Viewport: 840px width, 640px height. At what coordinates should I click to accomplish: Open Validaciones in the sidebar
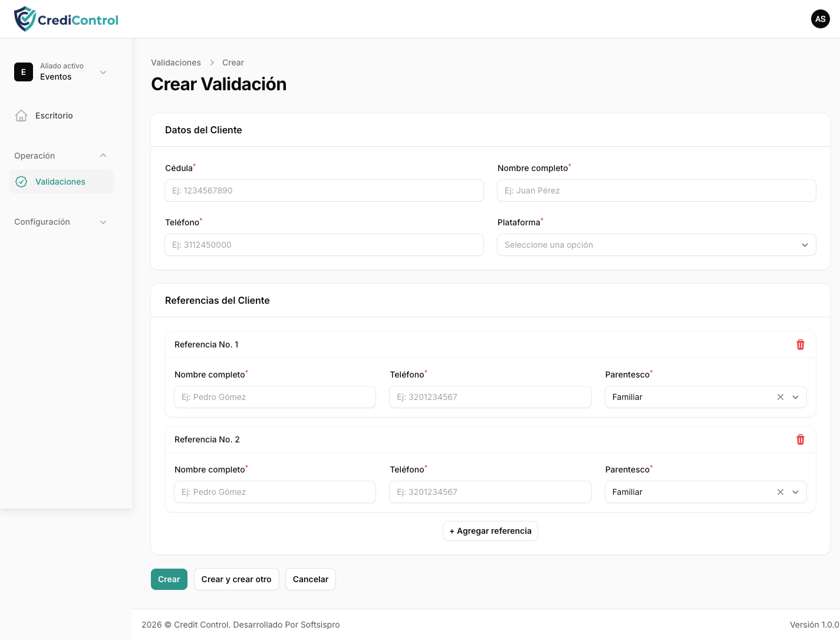tap(61, 182)
